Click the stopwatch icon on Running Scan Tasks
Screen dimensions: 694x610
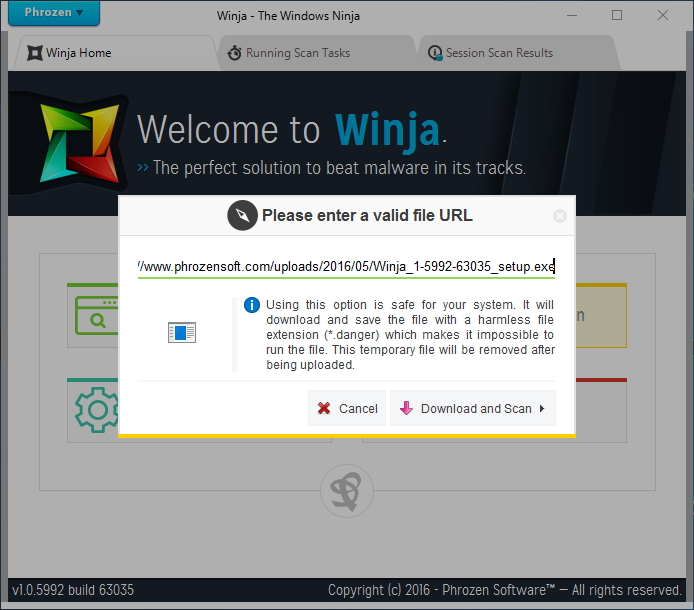click(234, 53)
